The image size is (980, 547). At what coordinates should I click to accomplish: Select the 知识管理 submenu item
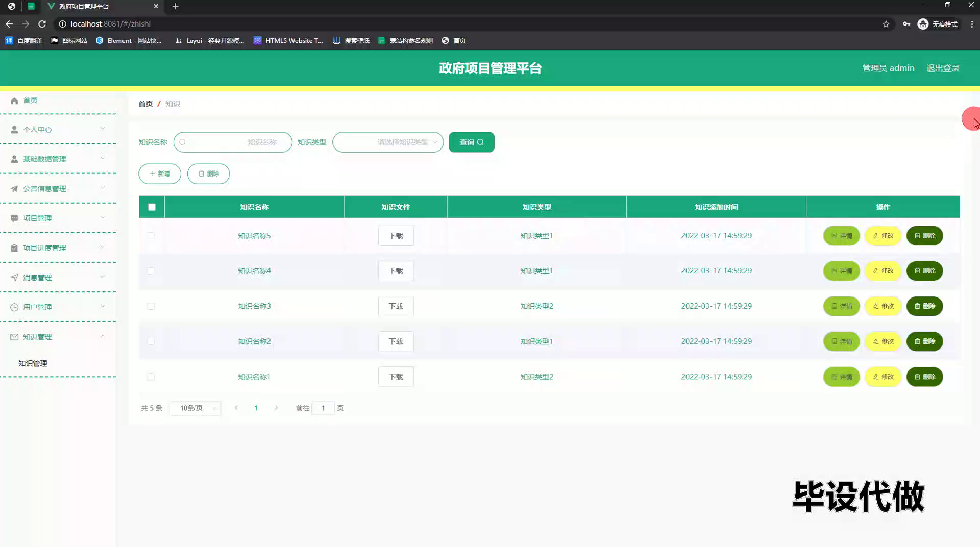[33, 363]
